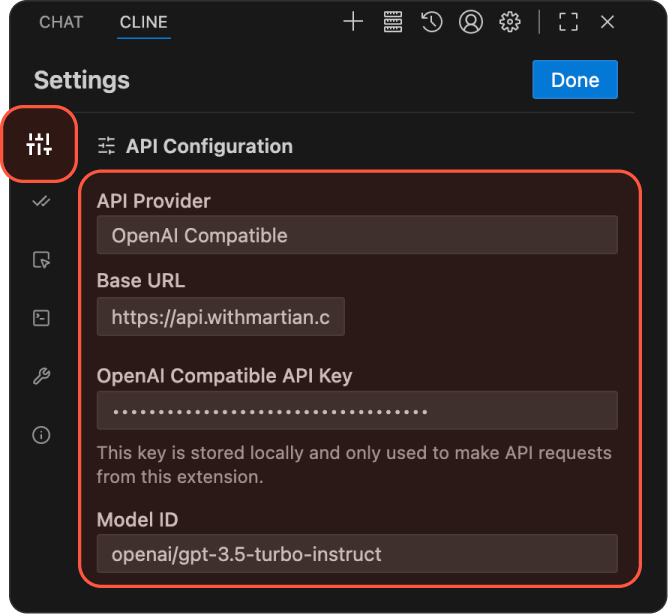Select the API Configuration sliders sidebar icon
This screenshot has height=614, width=668.
click(x=40, y=145)
